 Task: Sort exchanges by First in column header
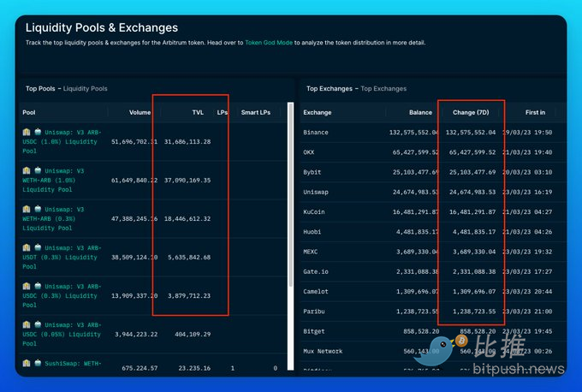coord(535,112)
